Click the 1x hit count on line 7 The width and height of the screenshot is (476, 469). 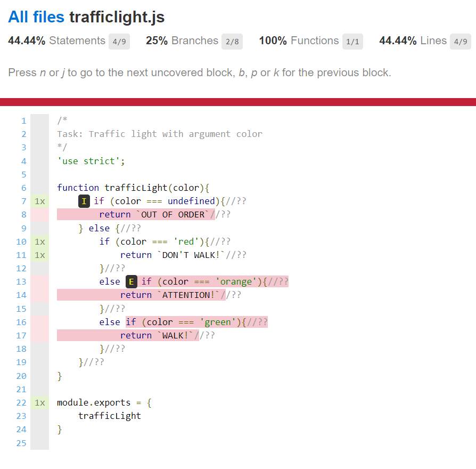(40, 201)
